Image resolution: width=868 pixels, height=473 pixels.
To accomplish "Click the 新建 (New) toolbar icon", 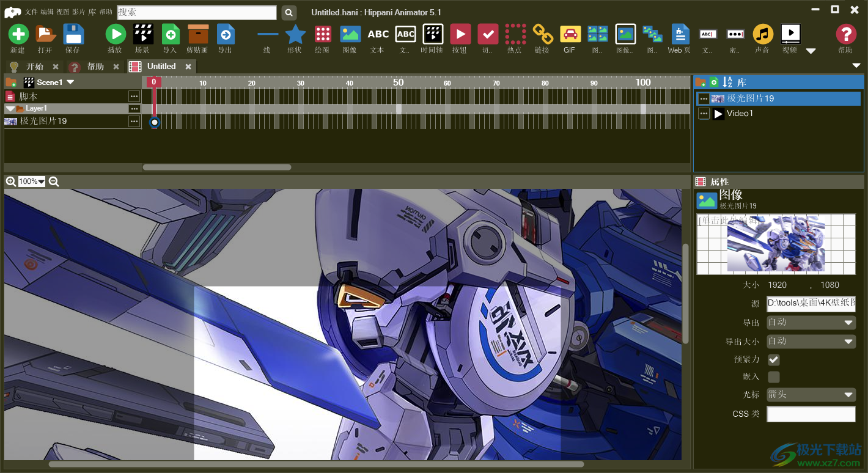I will click(x=18, y=34).
